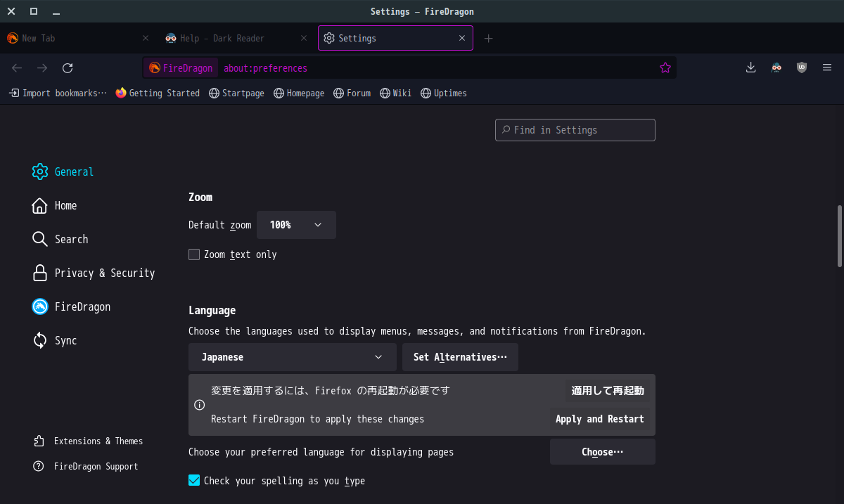The height and width of the screenshot is (504, 844).
Task: Select the General settings category
Action: (x=63, y=172)
